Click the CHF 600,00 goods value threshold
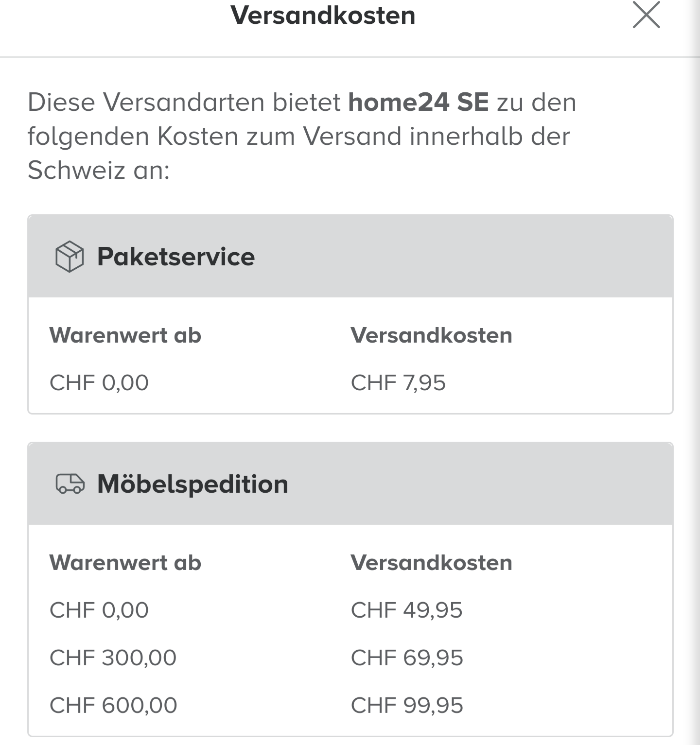Image resolution: width=700 pixels, height=745 pixels. tap(113, 706)
